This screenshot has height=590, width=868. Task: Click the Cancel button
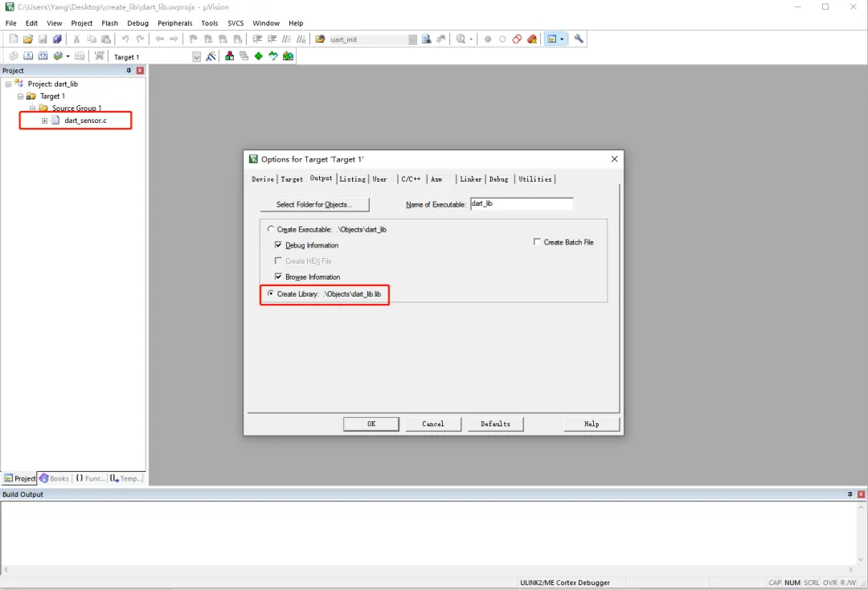tap(433, 424)
